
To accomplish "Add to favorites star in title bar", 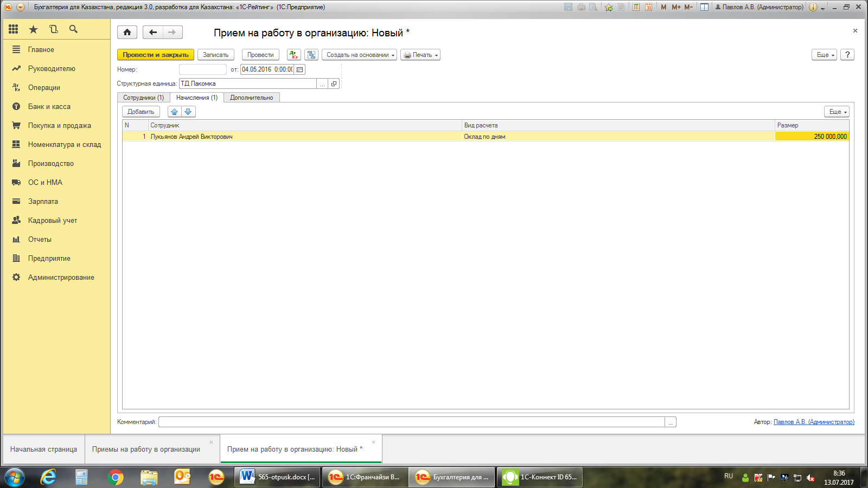I will [609, 7].
